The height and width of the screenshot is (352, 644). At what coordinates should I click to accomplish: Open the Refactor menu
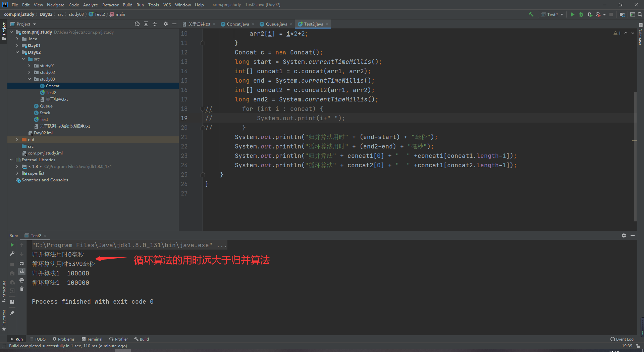[x=110, y=5]
